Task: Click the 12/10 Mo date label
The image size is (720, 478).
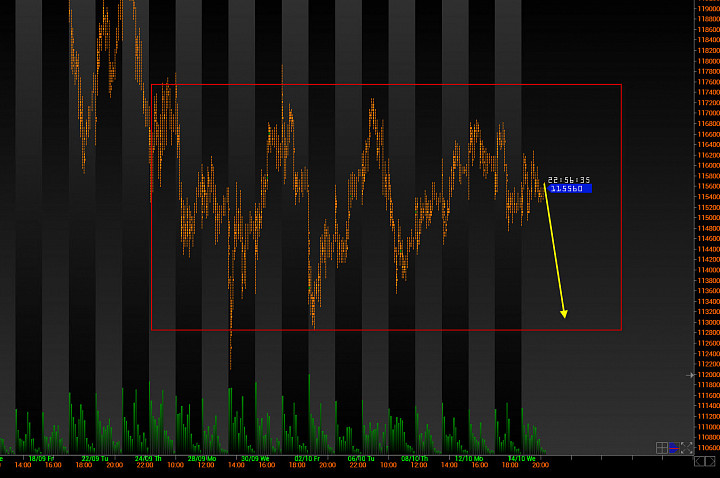Action: coord(469,459)
